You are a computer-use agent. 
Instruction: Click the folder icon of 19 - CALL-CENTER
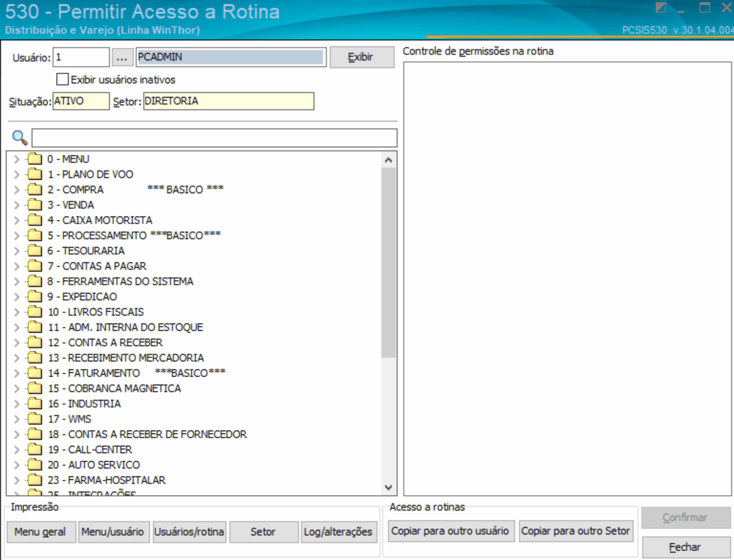(34, 450)
